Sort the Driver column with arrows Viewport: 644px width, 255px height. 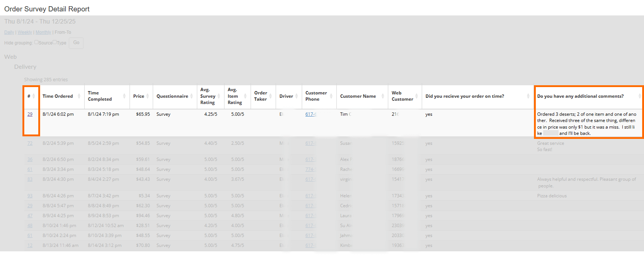(296, 96)
